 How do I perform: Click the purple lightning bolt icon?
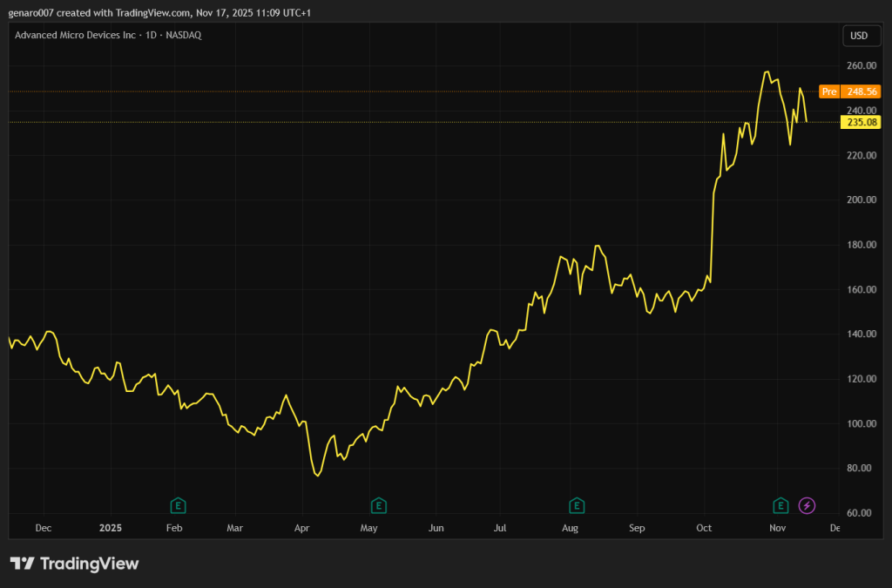click(x=808, y=505)
